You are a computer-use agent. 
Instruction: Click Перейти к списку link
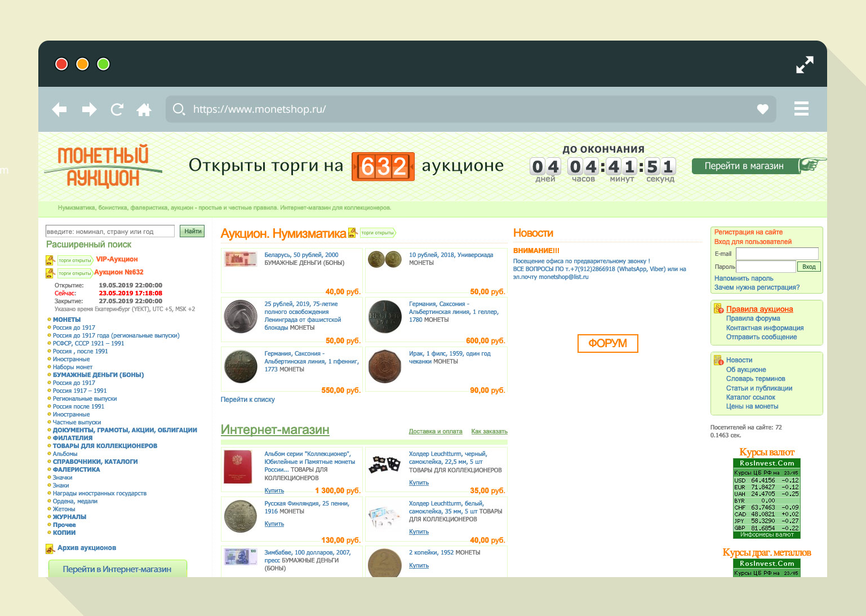tap(248, 400)
